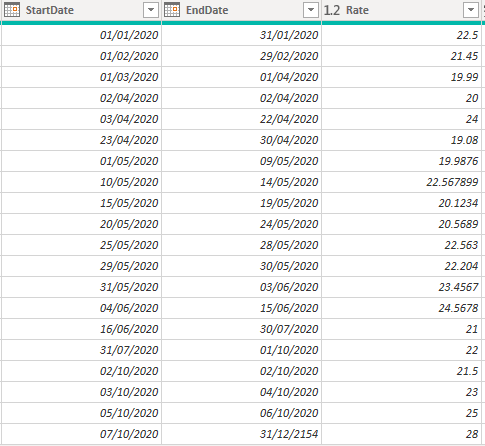Select EndDate cell 22/04/2020
The image size is (485, 446).
click(x=242, y=119)
